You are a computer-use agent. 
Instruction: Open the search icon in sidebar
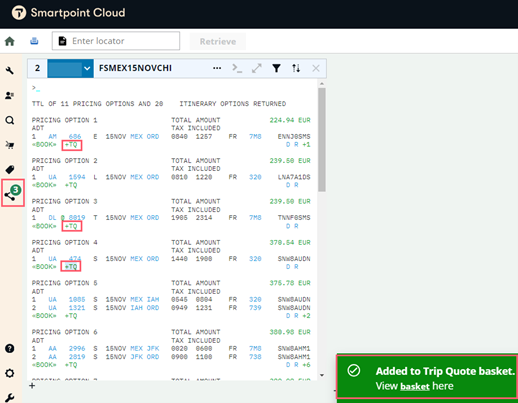pyautogui.click(x=10, y=120)
